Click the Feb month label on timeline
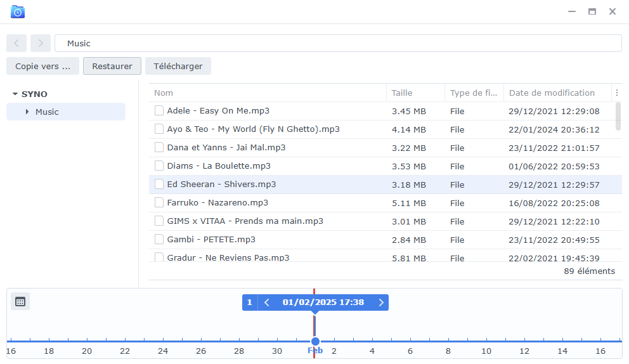Image resolution: width=629 pixels, height=364 pixels. 315,350
